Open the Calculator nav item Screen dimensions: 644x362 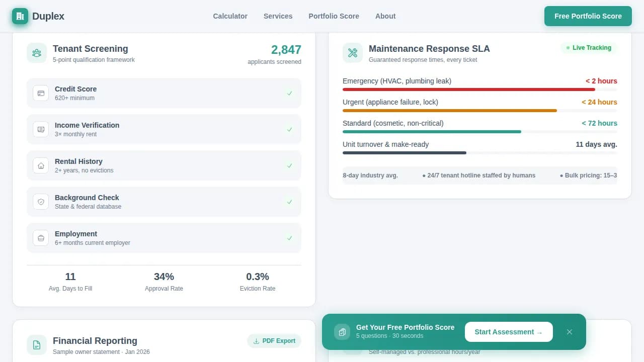click(x=230, y=16)
